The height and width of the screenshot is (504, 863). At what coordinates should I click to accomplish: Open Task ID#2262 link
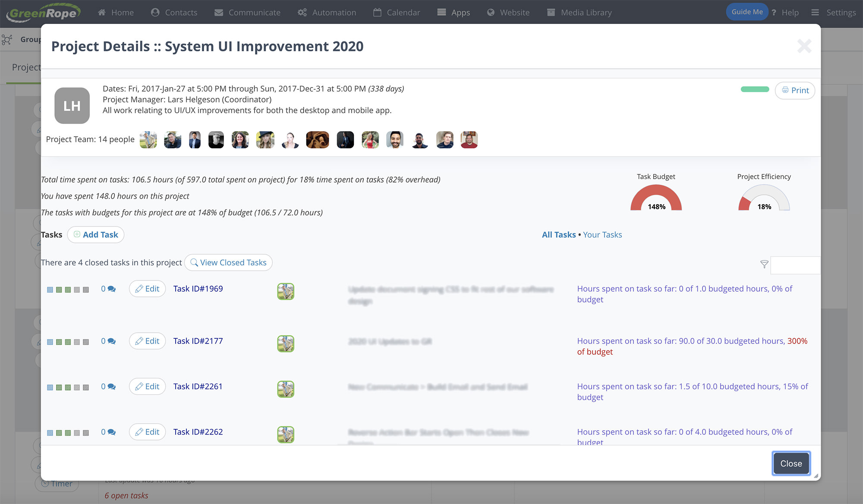(x=198, y=432)
